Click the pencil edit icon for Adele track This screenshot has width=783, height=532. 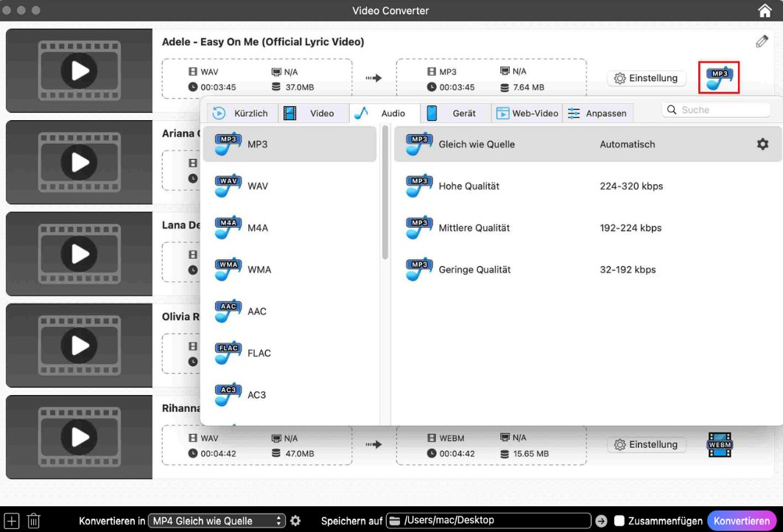(762, 42)
